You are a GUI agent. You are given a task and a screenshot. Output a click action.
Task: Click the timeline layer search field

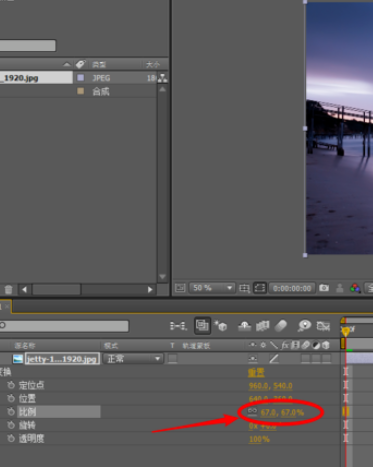point(64,326)
